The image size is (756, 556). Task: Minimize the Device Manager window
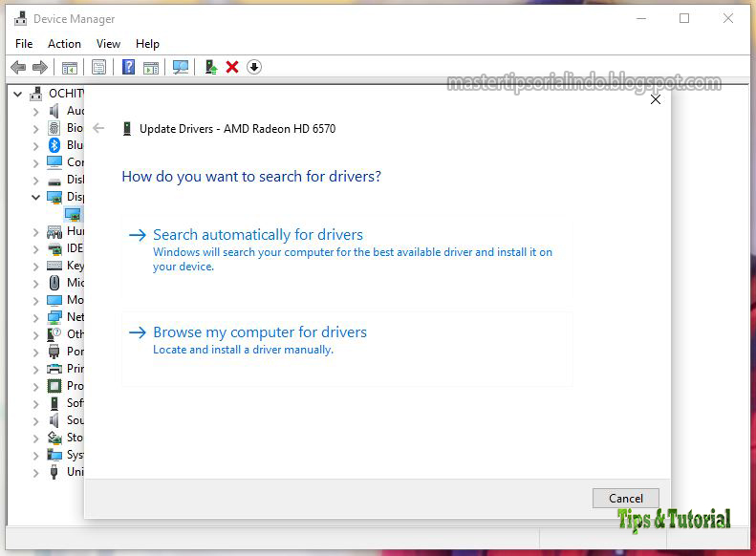coord(641,18)
